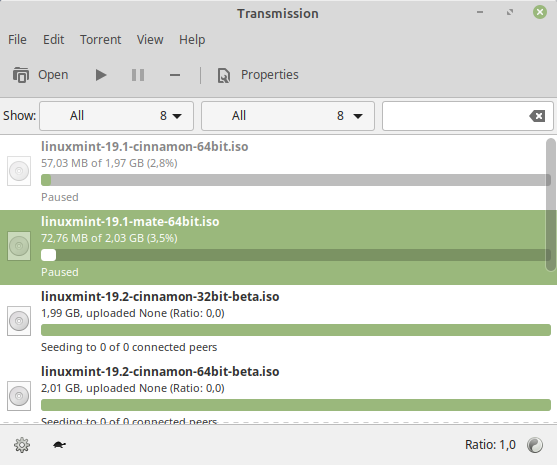Select linuxmint-19.2-cinnamon-32bit-beta.iso torrent name
The width and height of the screenshot is (557, 465).
[160, 296]
